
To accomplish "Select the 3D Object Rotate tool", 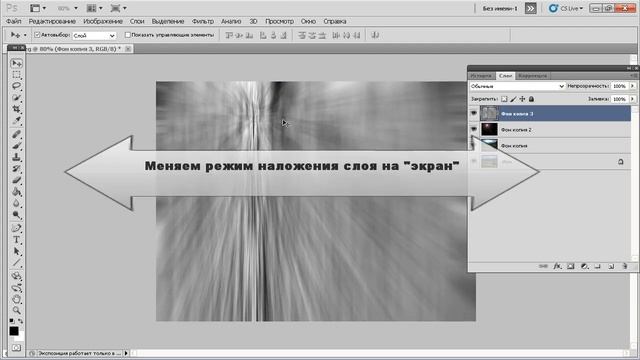I will click(x=16, y=276).
